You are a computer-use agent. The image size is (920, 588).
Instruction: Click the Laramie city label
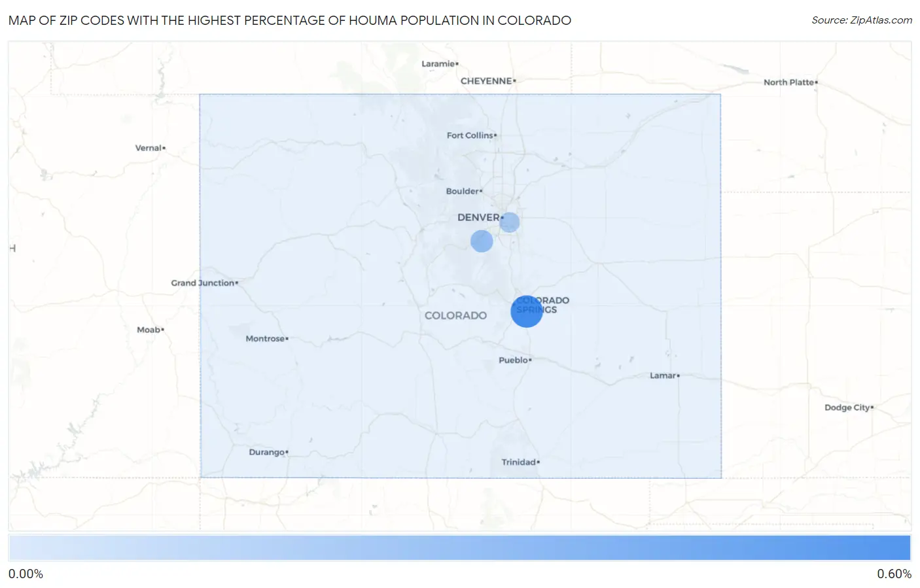click(438, 64)
